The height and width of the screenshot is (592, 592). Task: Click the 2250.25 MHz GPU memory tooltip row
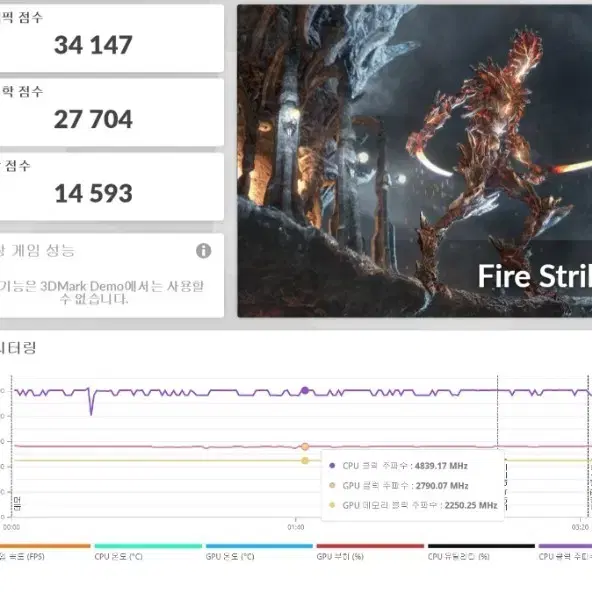pos(413,505)
